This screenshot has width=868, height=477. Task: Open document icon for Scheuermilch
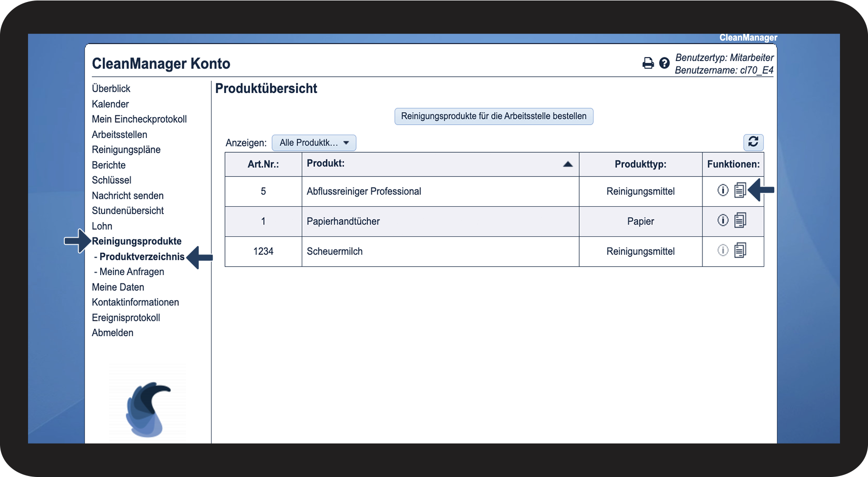pos(740,251)
